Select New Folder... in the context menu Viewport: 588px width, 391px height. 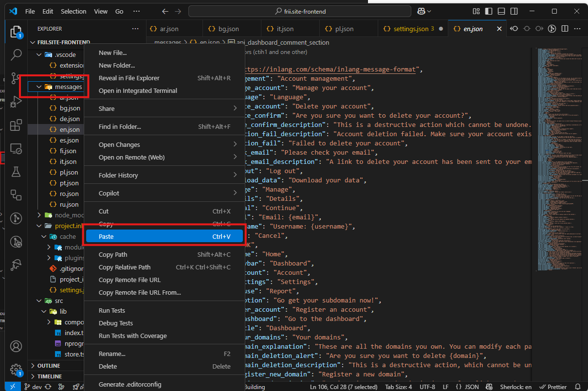pyautogui.click(x=164, y=65)
